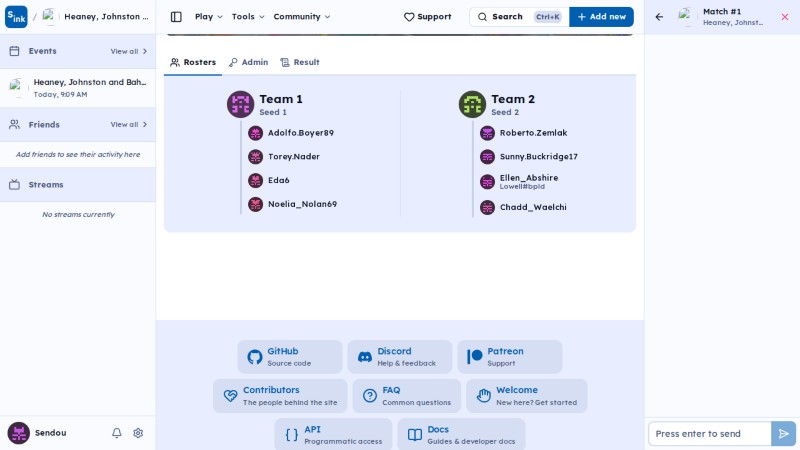Focus the chat message input field
The image size is (800, 450).
click(710, 434)
